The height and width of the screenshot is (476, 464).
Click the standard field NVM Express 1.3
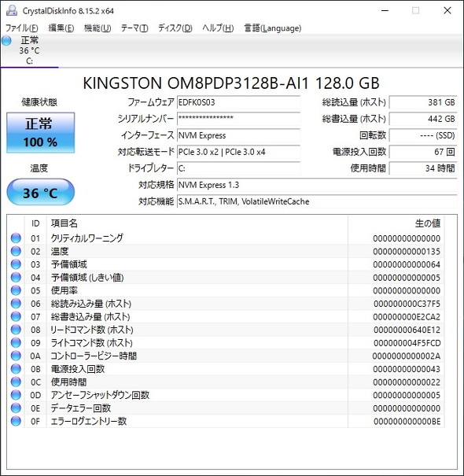317,185
